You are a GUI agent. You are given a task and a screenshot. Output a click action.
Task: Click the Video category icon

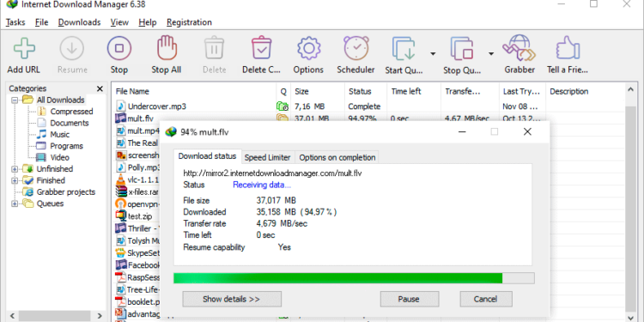coord(41,157)
